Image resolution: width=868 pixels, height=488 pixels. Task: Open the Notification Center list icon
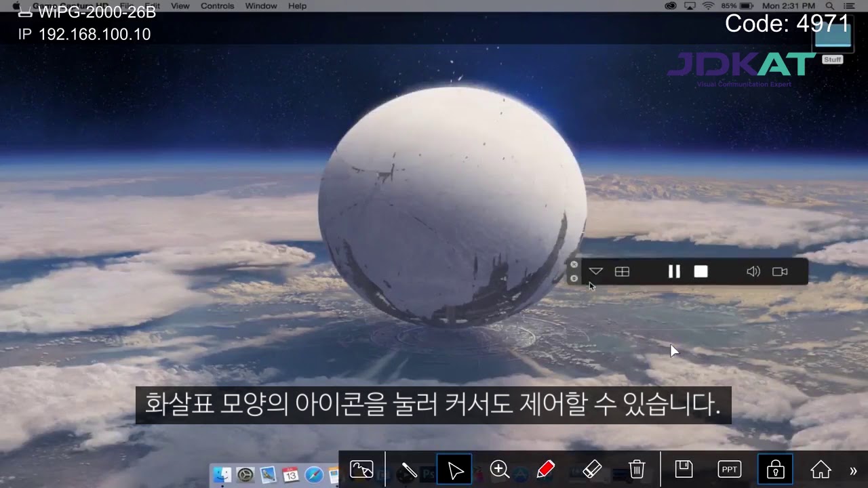pos(848,6)
